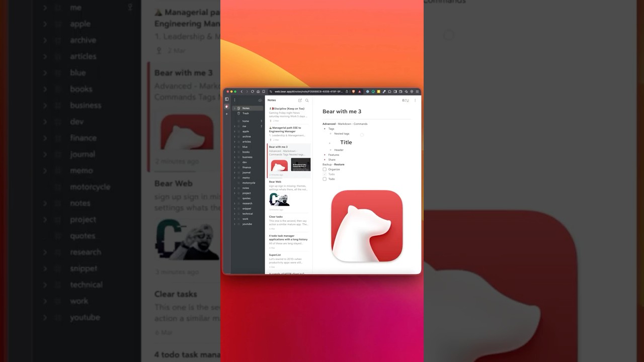Toggle the browser side panel icon
The height and width of the screenshot is (362, 644).
(x=395, y=92)
